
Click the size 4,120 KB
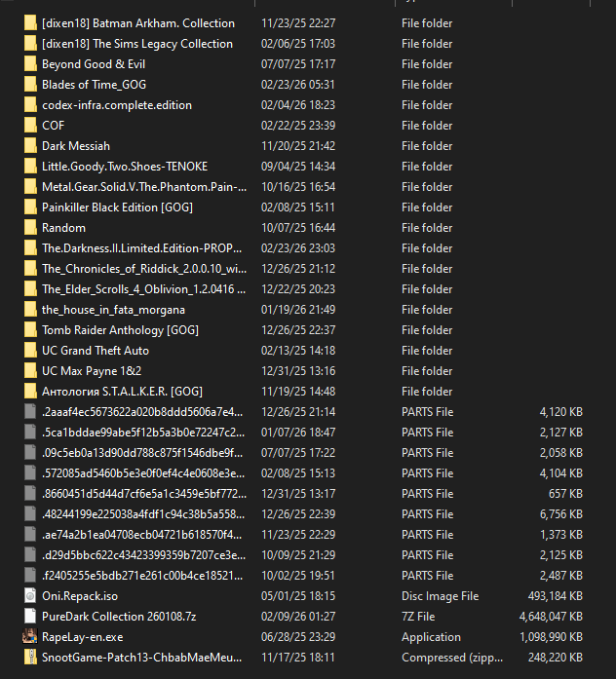(561, 412)
